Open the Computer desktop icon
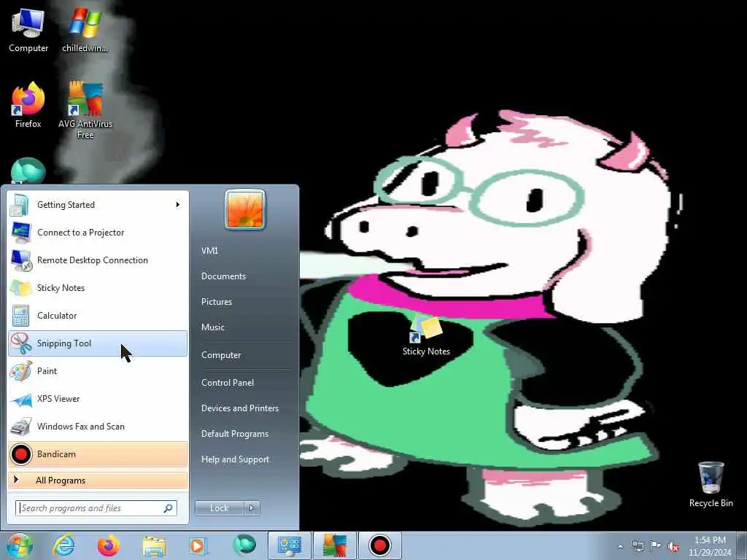 [28, 29]
